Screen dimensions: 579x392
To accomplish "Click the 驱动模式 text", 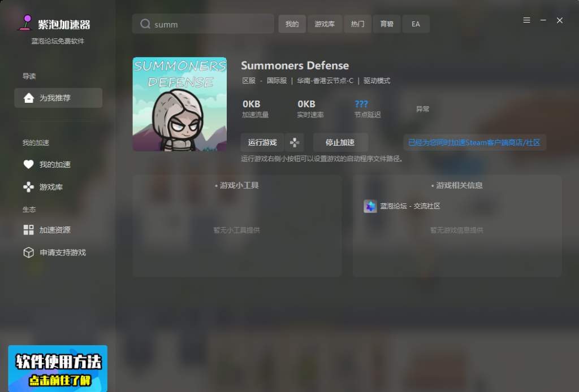I will pos(377,81).
